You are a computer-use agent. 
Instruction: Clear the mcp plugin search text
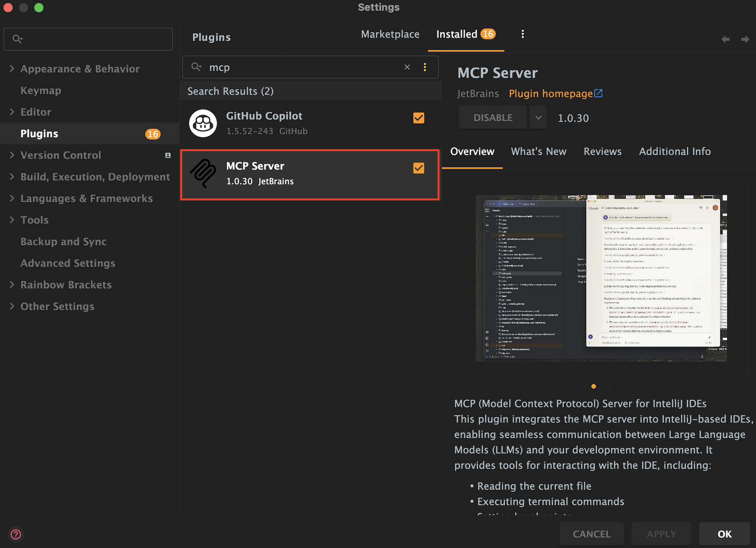[407, 67]
